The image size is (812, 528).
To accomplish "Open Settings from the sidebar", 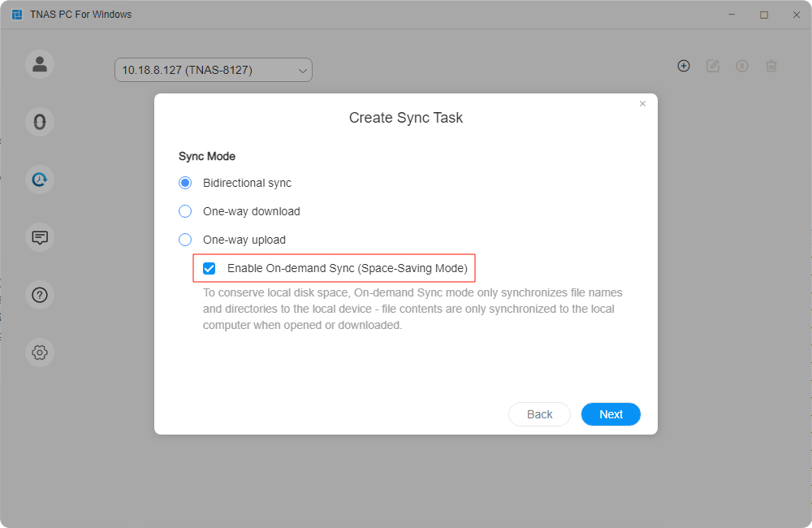I will [x=40, y=353].
